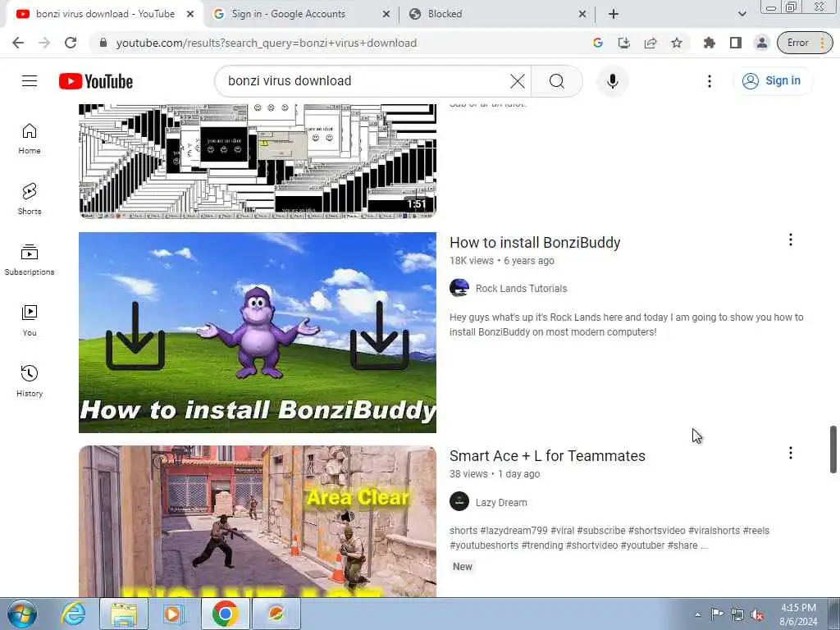
Task: Open the Google icon in address bar
Action: tap(598, 43)
